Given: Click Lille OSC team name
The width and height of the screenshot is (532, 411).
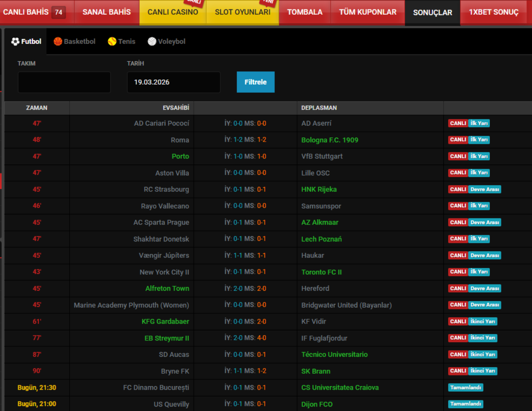Looking at the screenshot, I should 316,173.
